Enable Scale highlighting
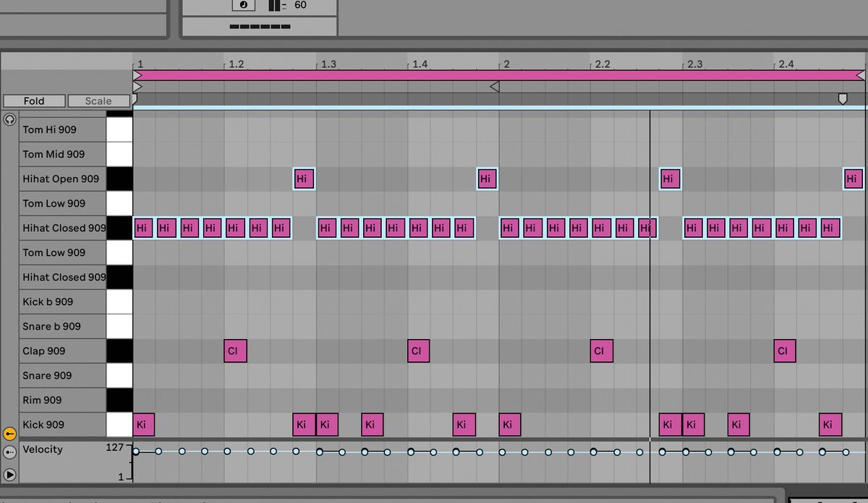The image size is (868, 503). point(98,100)
